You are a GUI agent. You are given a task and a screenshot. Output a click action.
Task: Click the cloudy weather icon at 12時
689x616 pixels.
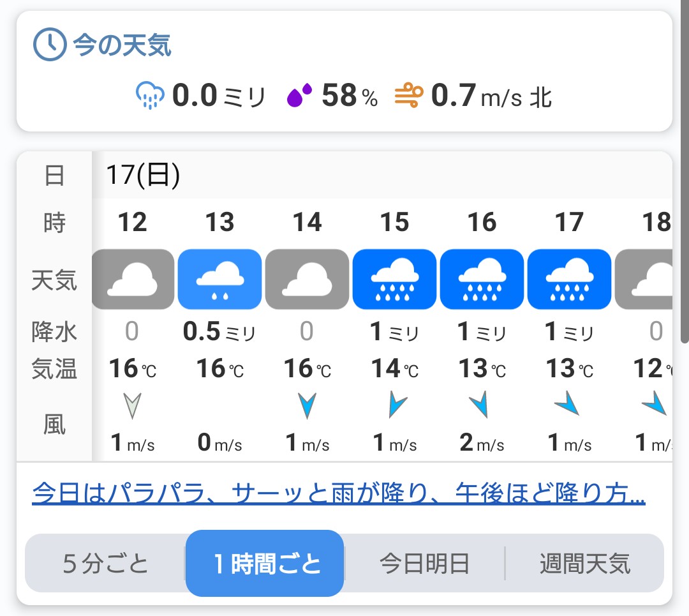(133, 279)
